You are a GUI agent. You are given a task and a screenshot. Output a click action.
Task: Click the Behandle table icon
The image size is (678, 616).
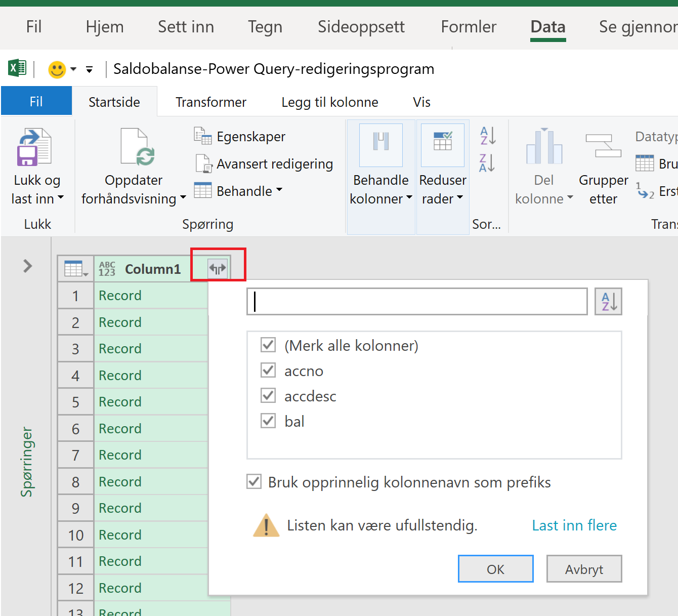[203, 191]
